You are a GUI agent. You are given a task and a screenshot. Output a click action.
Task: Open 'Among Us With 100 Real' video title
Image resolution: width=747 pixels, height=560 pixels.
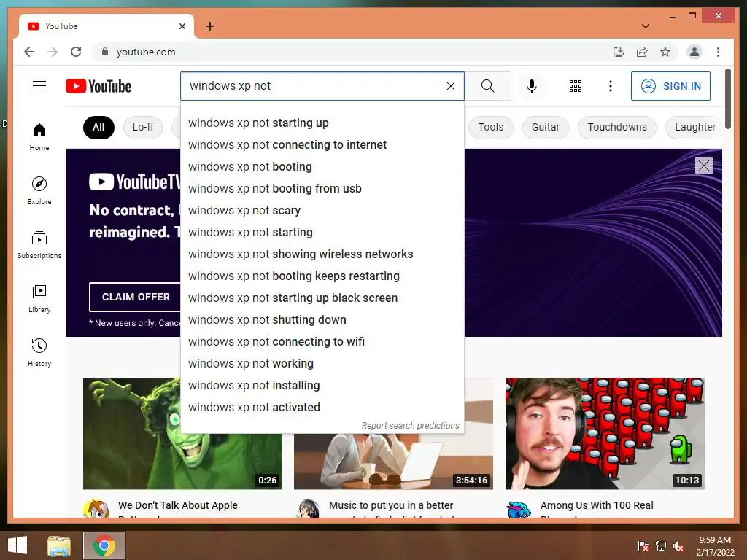(x=597, y=505)
